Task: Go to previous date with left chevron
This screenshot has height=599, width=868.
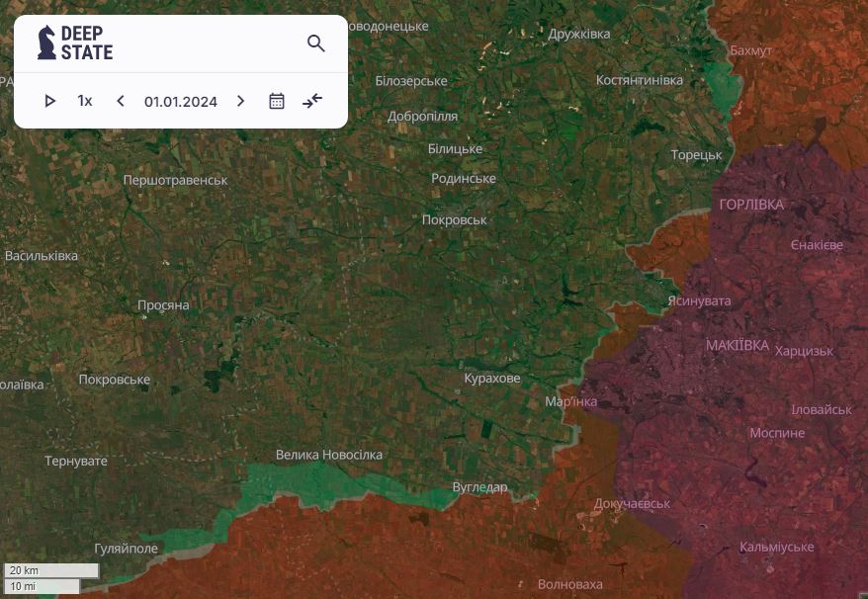Action: (121, 101)
